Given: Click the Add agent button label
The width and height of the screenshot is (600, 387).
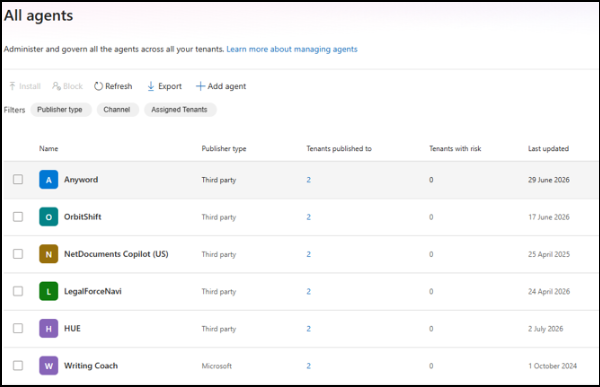Looking at the screenshot, I should [x=227, y=86].
